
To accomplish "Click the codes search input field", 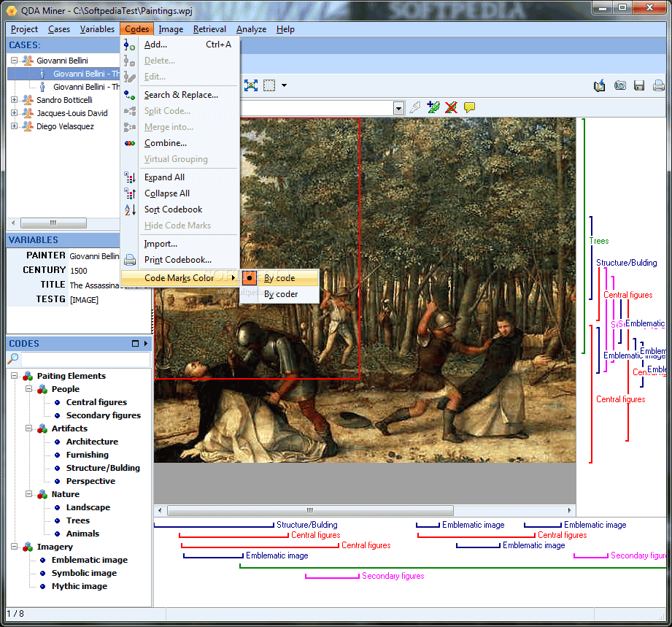I will 85,359.
